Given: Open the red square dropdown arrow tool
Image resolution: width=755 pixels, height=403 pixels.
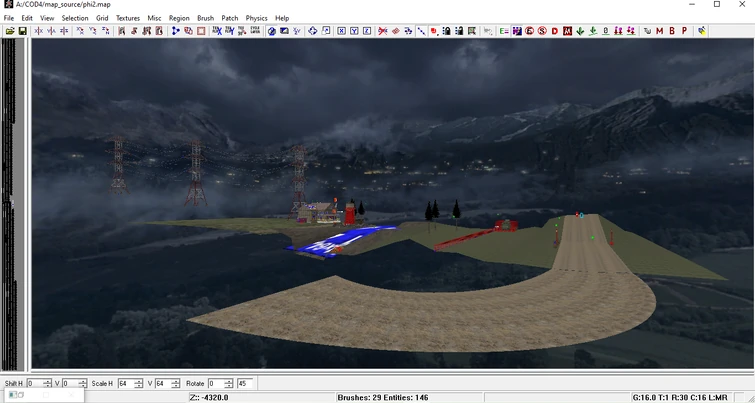Looking at the screenshot, I should 434,31.
